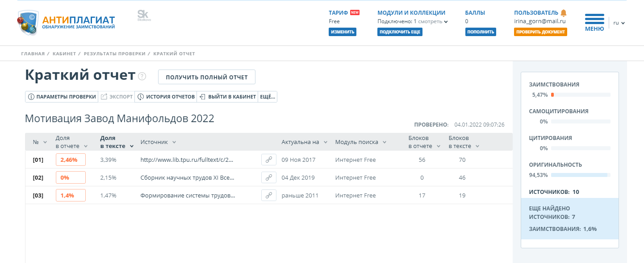Open the ru language dropdown
644x263 pixels.
(619, 23)
